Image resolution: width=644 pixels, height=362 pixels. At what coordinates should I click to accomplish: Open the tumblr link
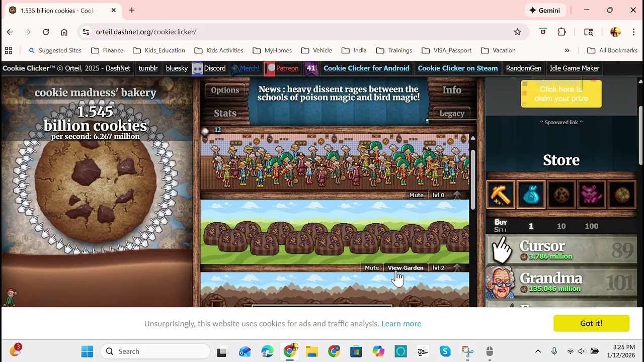pyautogui.click(x=148, y=68)
